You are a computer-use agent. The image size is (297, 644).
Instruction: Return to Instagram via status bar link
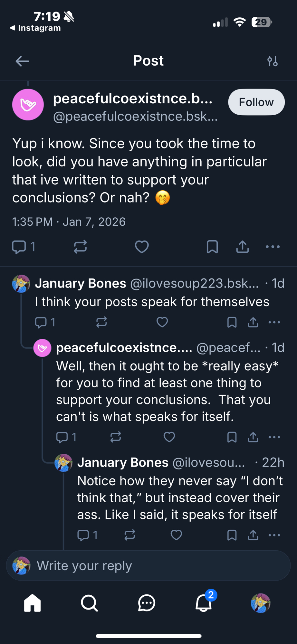[x=35, y=28]
